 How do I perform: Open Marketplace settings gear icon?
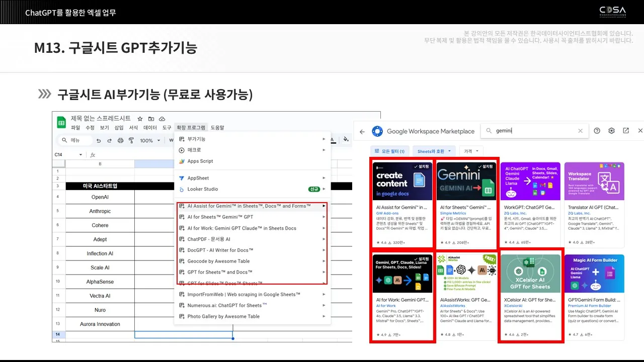611,131
